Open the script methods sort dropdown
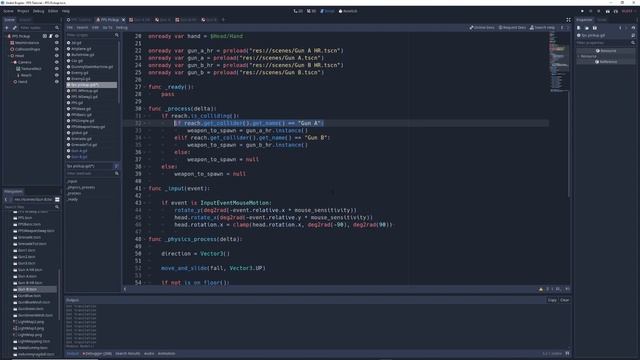Viewport: 640px width, 360px height. tap(116, 166)
